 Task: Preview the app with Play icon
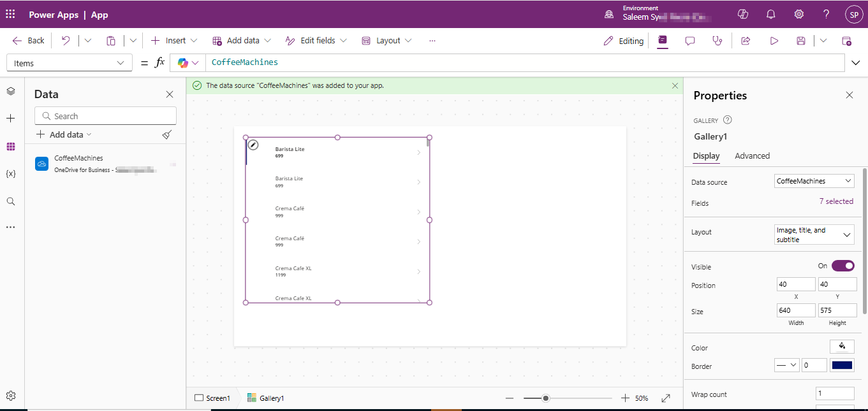click(x=774, y=41)
